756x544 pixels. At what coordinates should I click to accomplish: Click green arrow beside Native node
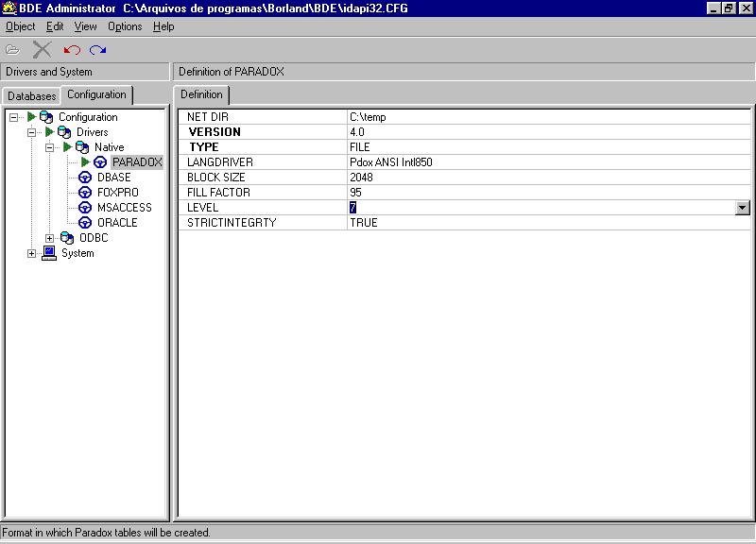tap(67, 146)
